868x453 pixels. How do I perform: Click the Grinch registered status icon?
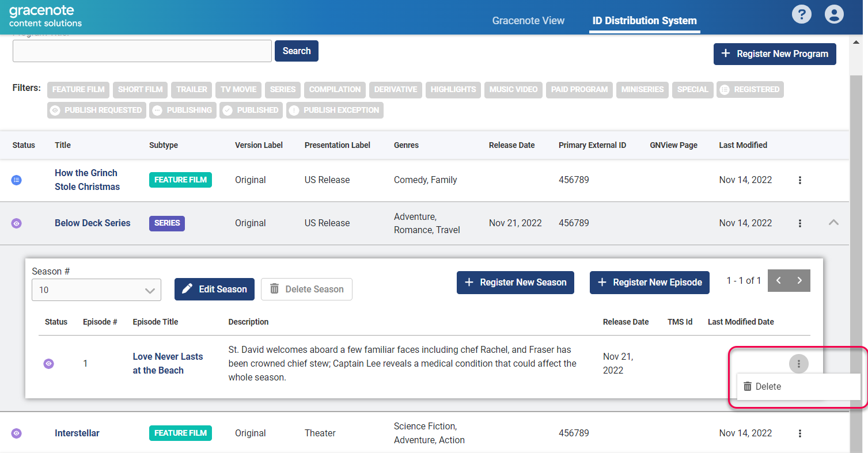17,180
